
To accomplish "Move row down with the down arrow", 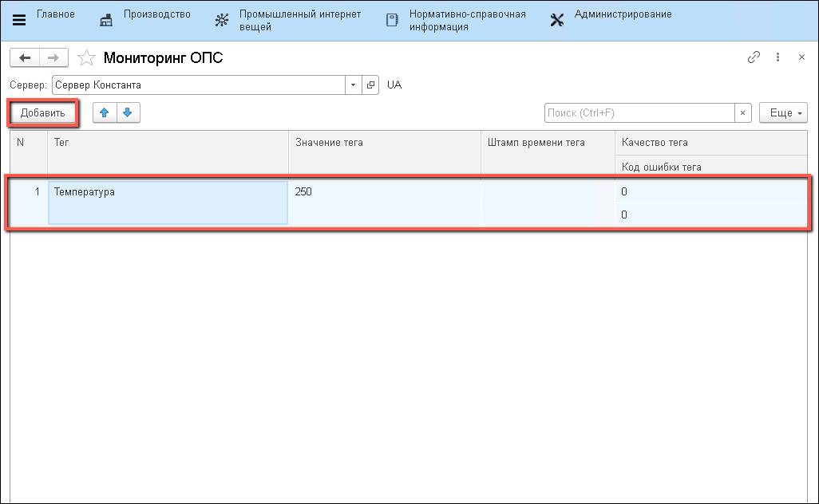I will (x=128, y=113).
